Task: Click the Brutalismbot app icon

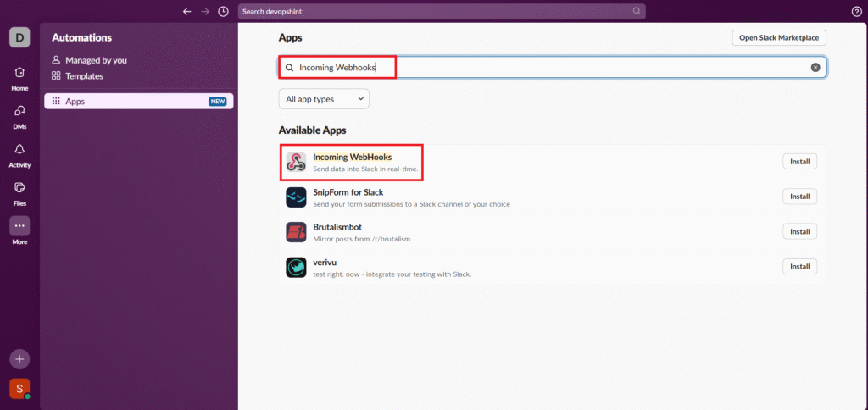Action: (x=296, y=232)
